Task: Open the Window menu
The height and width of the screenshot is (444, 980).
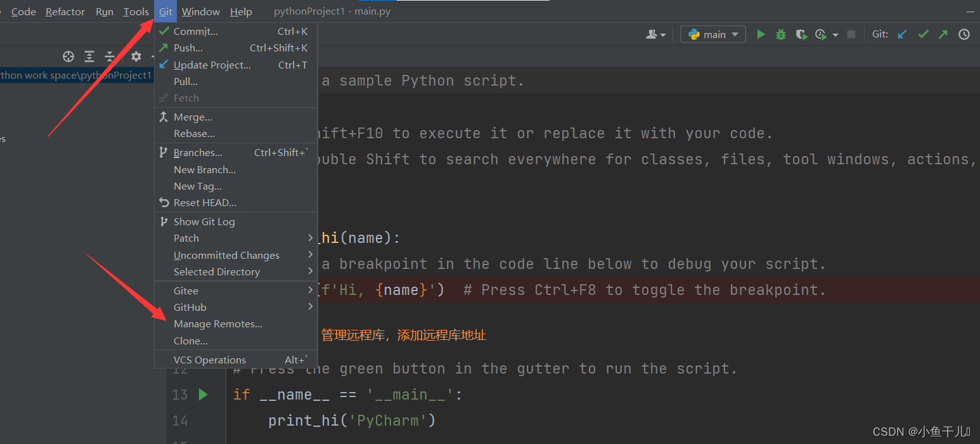Action: tap(201, 11)
